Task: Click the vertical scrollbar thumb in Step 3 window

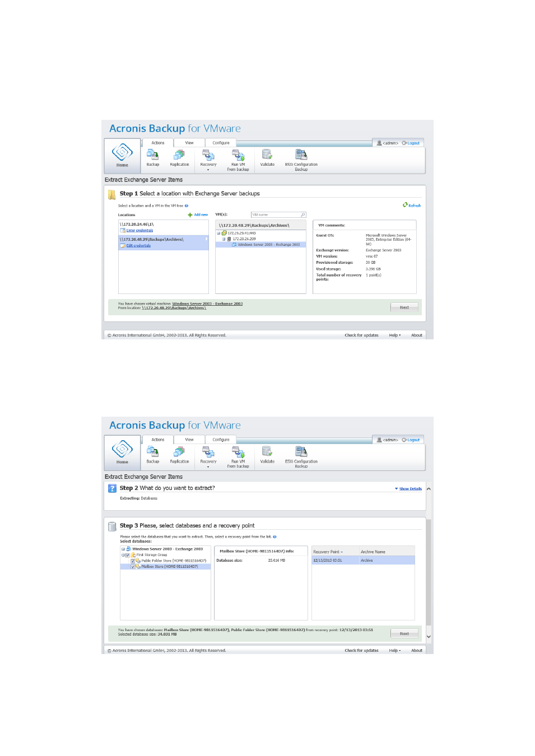Action: click(x=429, y=571)
